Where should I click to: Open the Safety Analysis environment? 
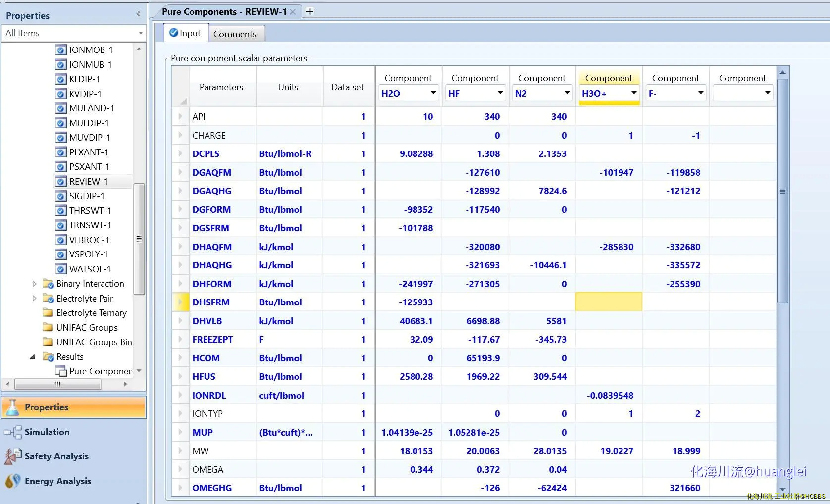[x=74, y=456]
